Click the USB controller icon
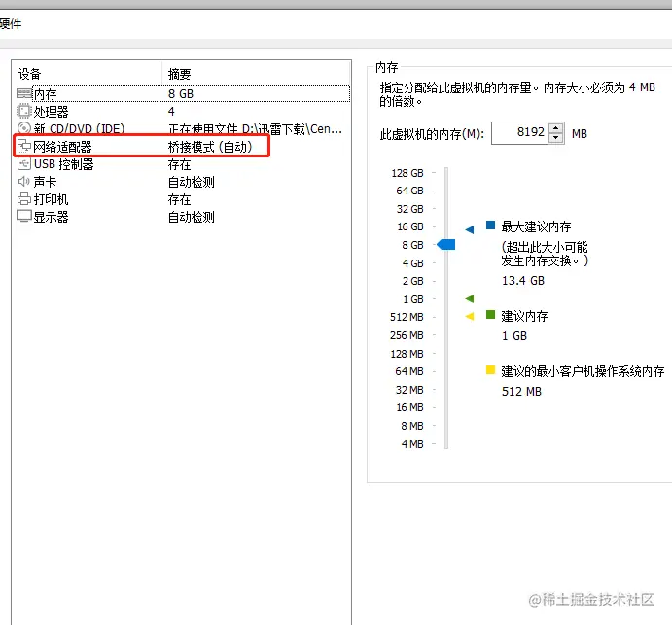 point(24,163)
